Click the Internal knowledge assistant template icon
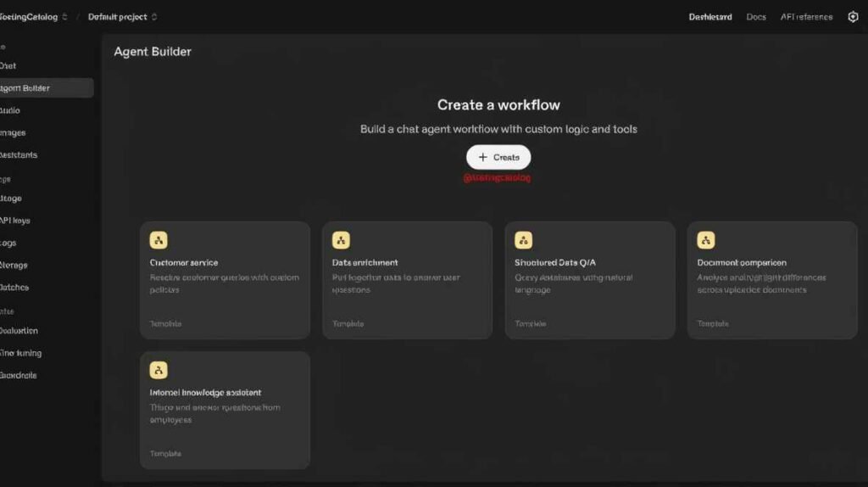This screenshot has height=487, width=868. click(159, 370)
